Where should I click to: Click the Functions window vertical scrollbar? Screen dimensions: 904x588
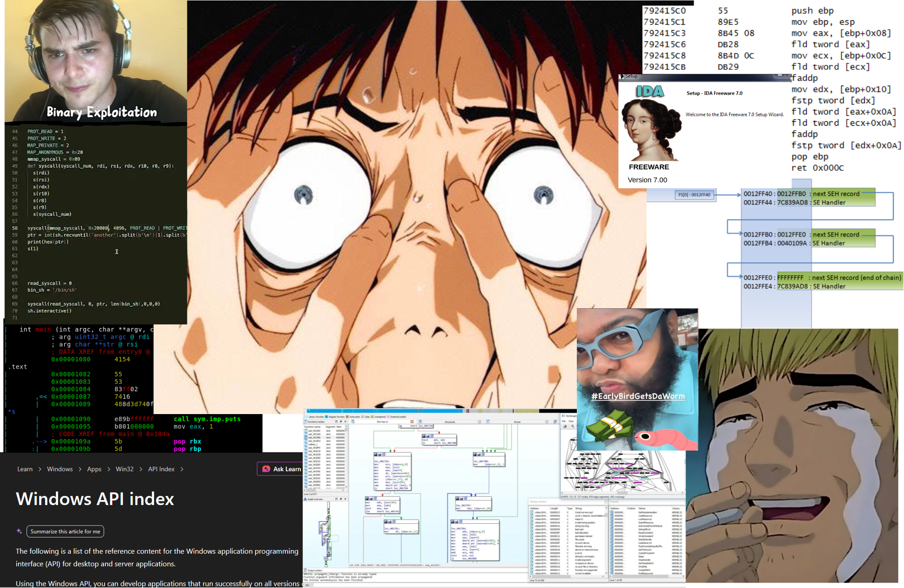click(x=347, y=457)
